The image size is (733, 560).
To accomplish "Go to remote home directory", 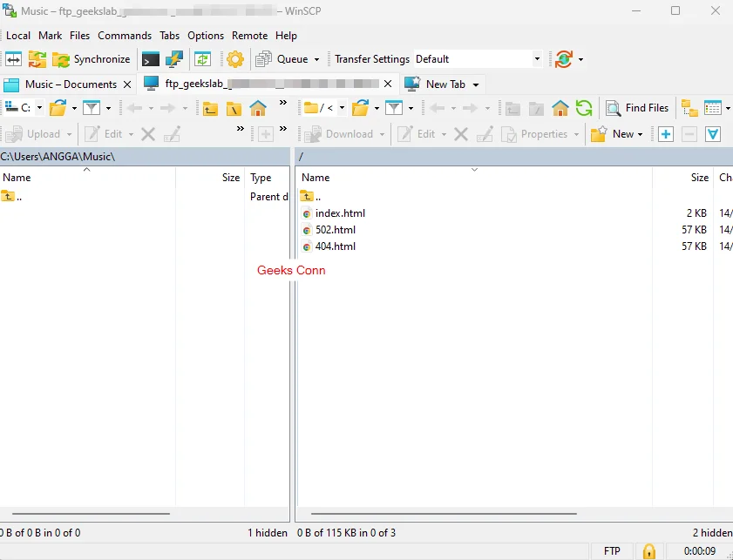I will click(560, 107).
